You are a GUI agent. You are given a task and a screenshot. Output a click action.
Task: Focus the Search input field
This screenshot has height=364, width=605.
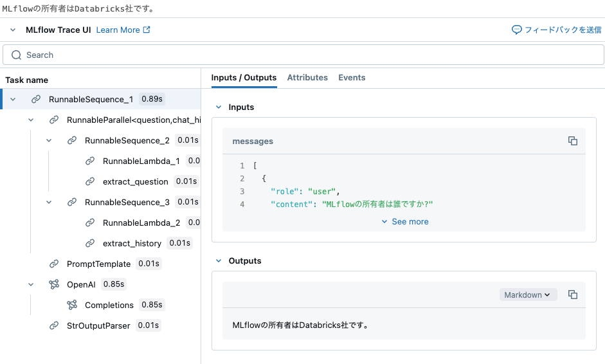click(303, 55)
